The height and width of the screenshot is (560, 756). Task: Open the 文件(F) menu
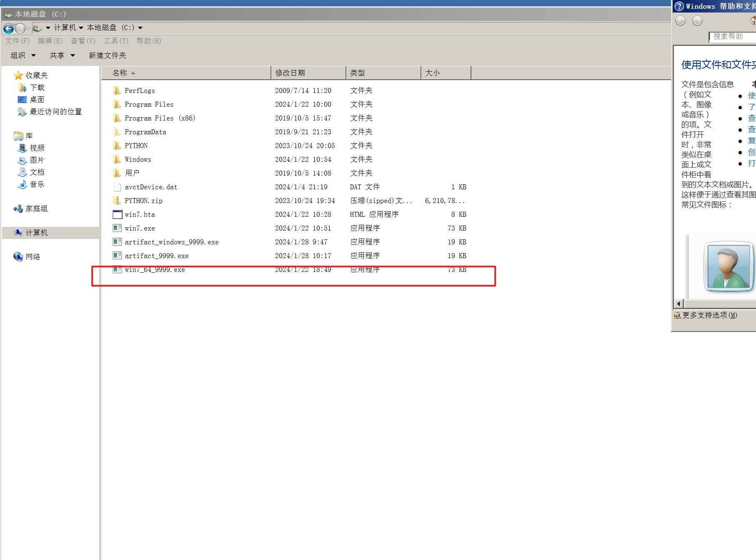click(x=18, y=41)
